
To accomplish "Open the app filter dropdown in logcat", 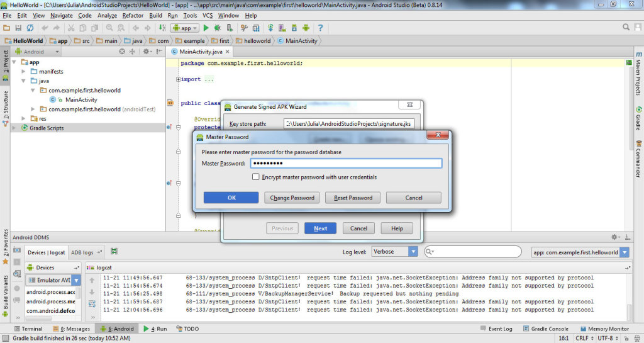I will point(579,252).
